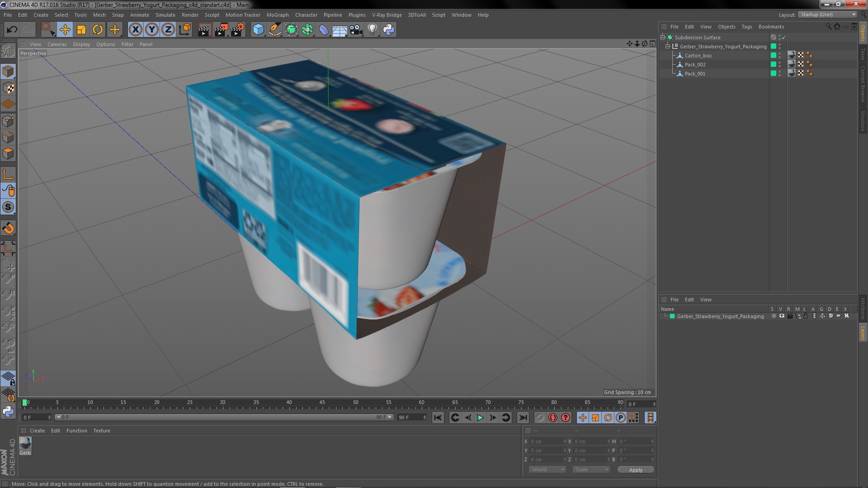868x488 pixels.
Task: Toggle Carton_box visibility dots
Action: click(x=779, y=56)
